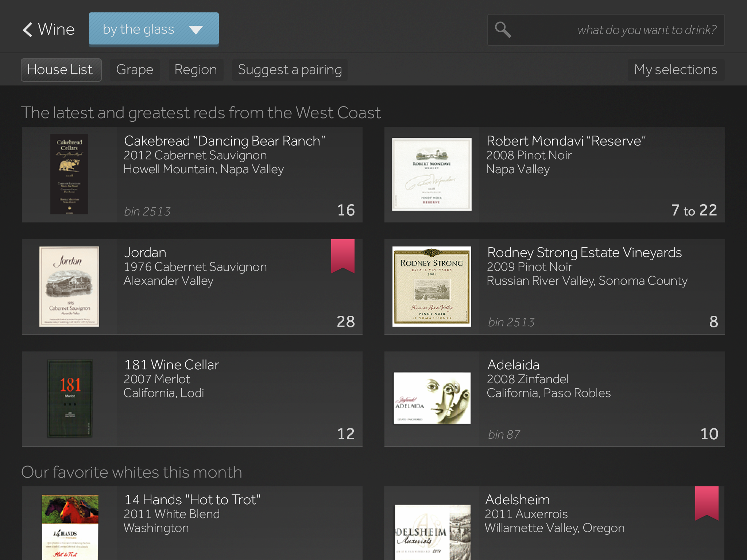Image resolution: width=747 pixels, height=560 pixels.
Task: Open Cakebread Cellars label thumbnail
Action: pos(69,174)
